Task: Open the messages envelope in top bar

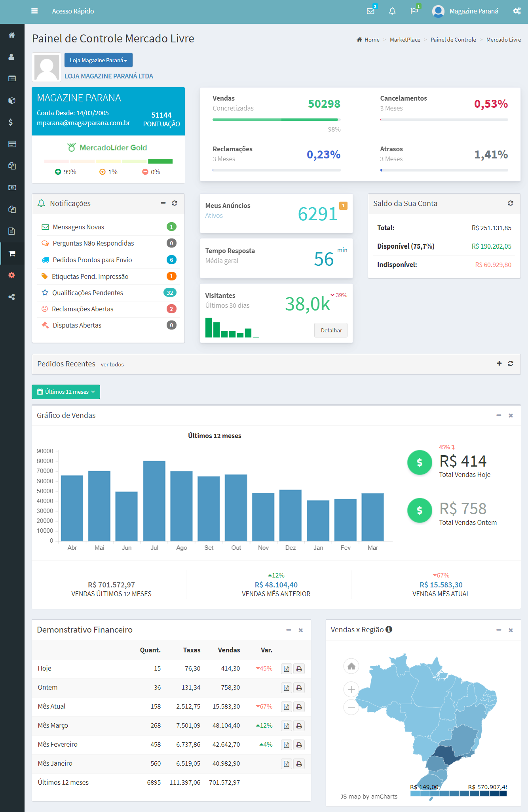Action: pos(370,11)
